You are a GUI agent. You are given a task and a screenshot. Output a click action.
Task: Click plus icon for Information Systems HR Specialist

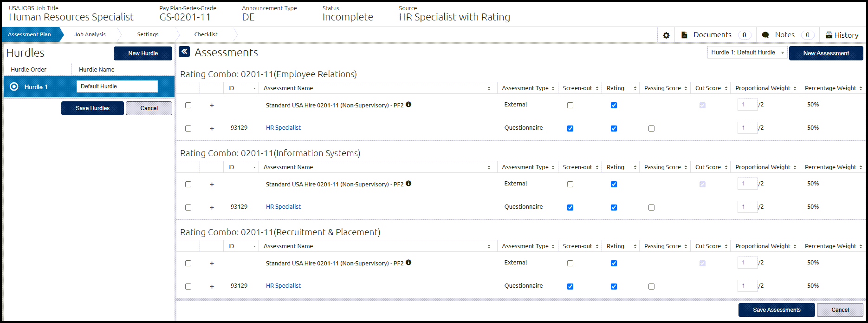(x=212, y=207)
